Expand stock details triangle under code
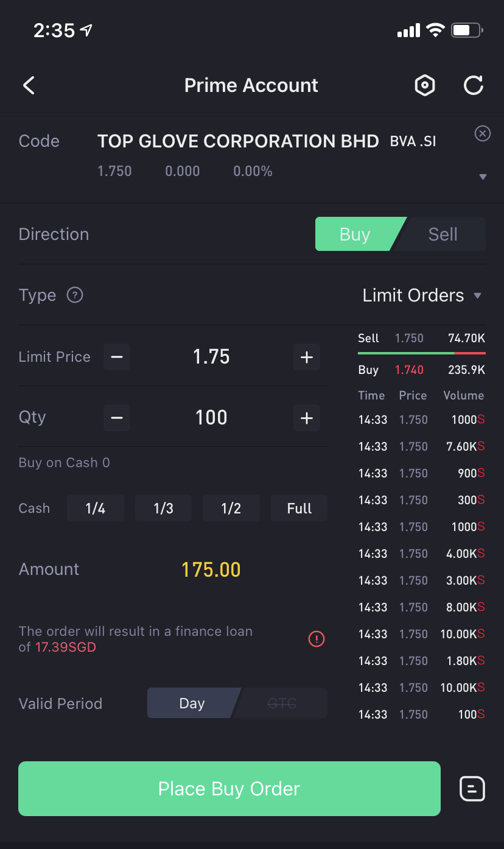The width and height of the screenshot is (504, 849). tap(483, 177)
